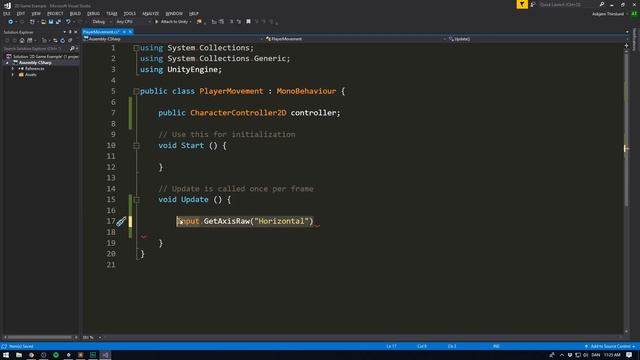This screenshot has width=640, height=360.
Task: Open the BUILD menu
Action: coord(75,13)
